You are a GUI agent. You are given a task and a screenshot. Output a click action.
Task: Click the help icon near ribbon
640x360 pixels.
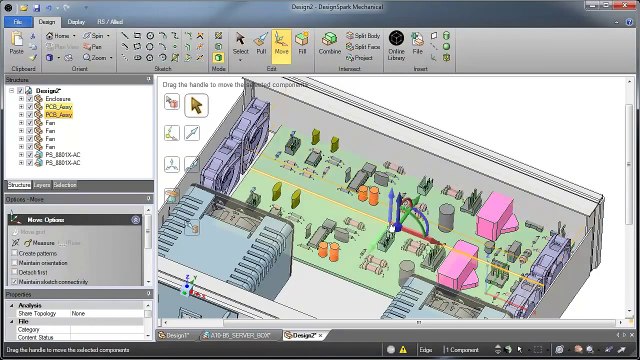click(629, 22)
